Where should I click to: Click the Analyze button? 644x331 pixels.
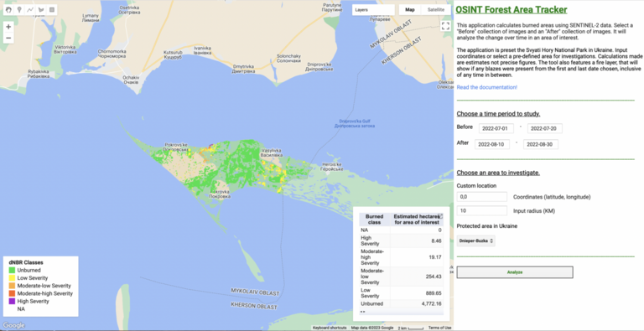(x=515, y=272)
